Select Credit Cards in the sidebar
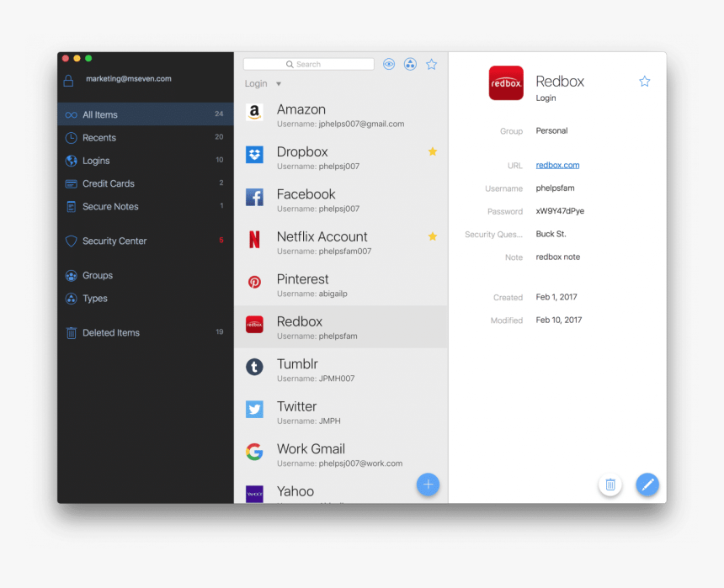 pyautogui.click(x=108, y=183)
